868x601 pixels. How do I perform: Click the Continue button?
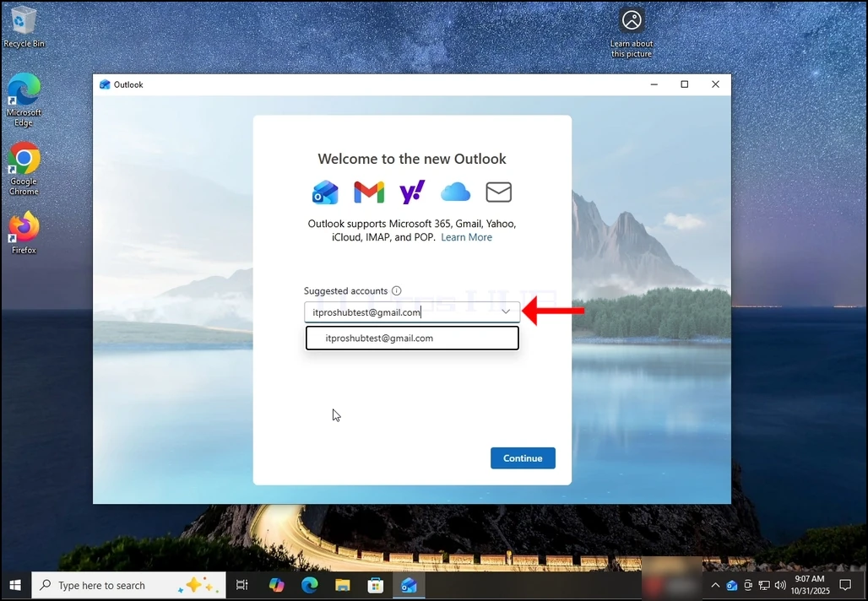pos(523,458)
